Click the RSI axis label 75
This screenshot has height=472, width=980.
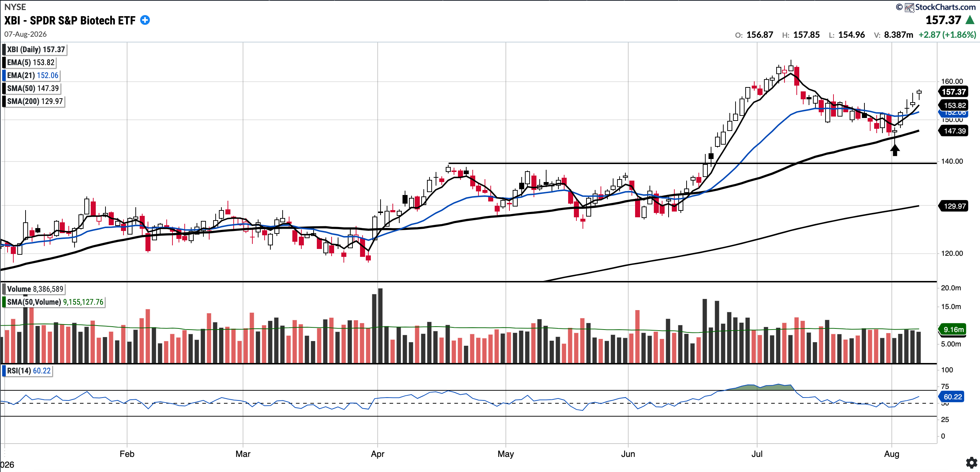(945, 386)
